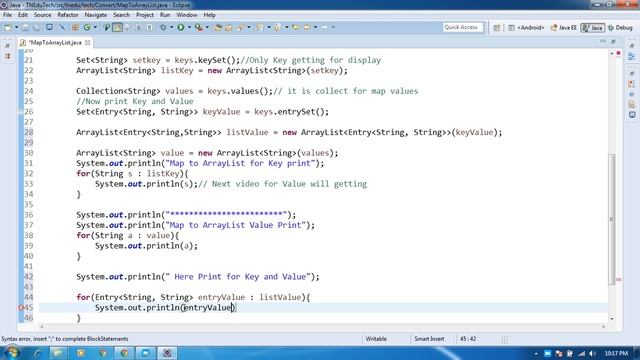Viewport: 640px width, 360px height.
Task: Click the Syntax error status bar message
Action: [x=64, y=339]
